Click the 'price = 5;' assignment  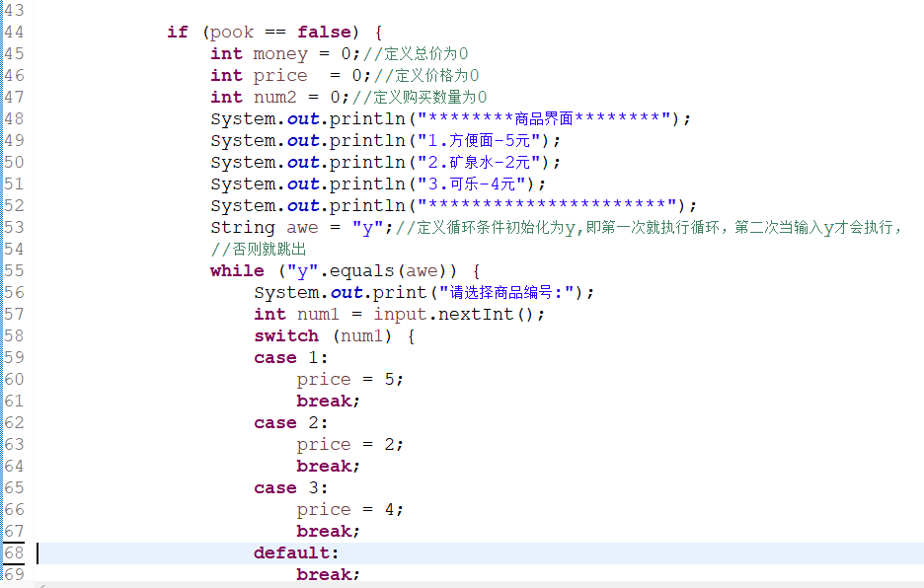pos(350,380)
